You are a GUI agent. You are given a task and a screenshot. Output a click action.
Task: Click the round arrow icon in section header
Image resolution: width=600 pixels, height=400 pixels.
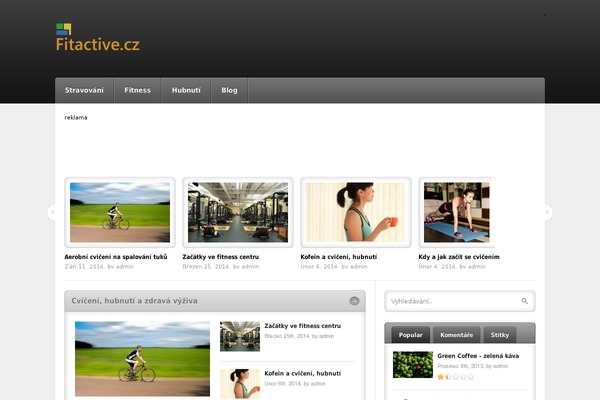point(354,301)
